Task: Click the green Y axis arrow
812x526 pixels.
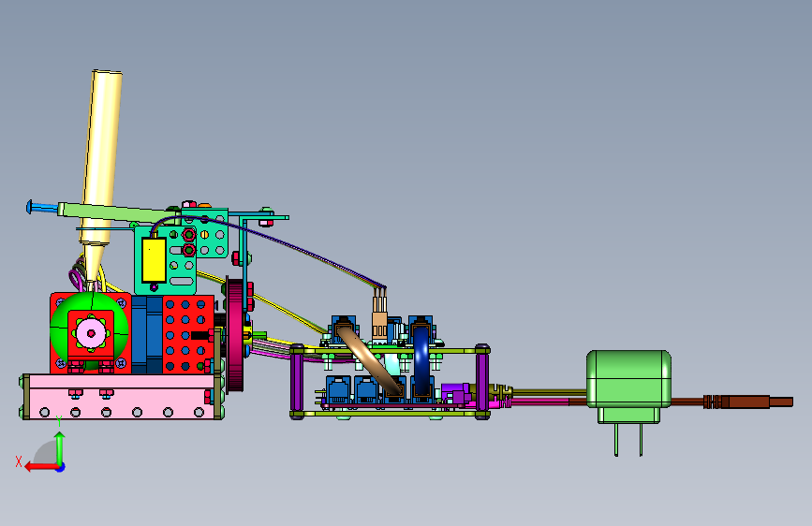Action: click(60, 447)
